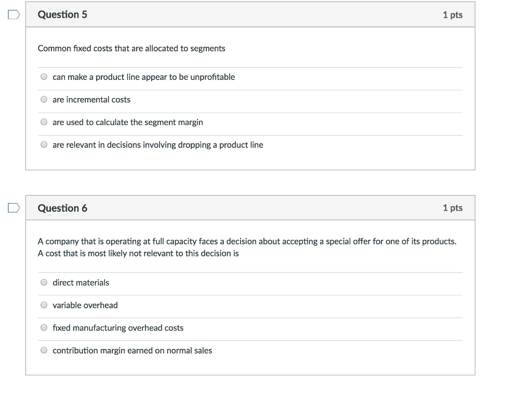Select 'are incremental costs' for Question 5
Viewport: 532px width, 394px height.
44,99
